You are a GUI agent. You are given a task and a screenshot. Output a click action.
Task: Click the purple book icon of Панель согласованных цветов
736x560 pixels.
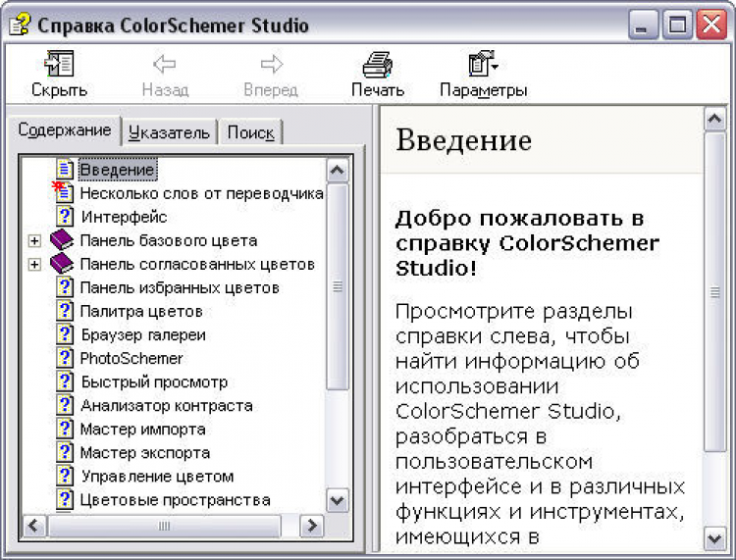click(62, 263)
